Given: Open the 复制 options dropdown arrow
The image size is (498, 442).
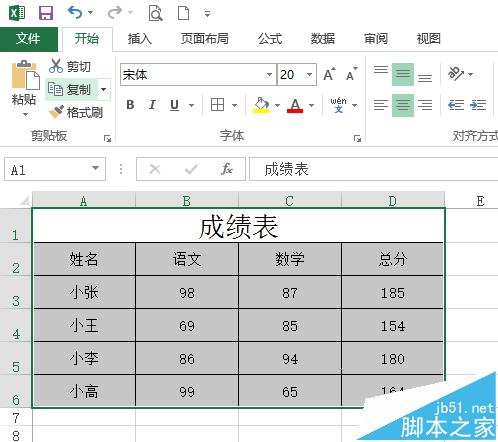Looking at the screenshot, I should click(x=104, y=89).
